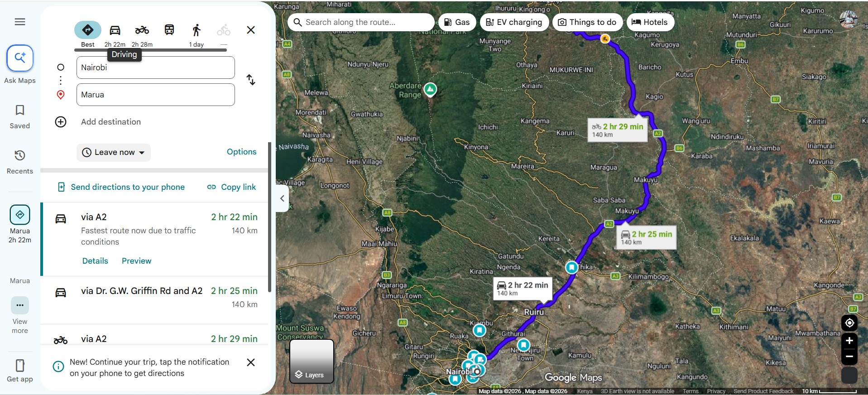Send directions to your phone
Screen dimensions: 868x395
pos(121,187)
